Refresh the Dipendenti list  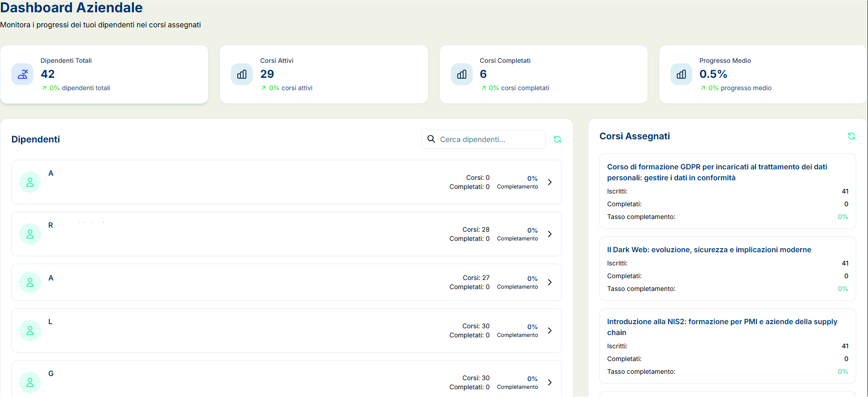[x=557, y=139]
